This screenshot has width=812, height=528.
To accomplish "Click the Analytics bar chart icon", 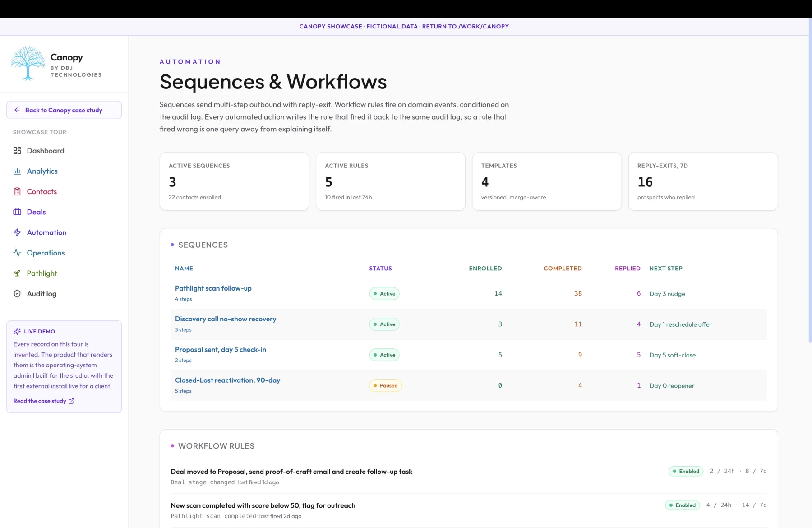I will [x=17, y=171].
